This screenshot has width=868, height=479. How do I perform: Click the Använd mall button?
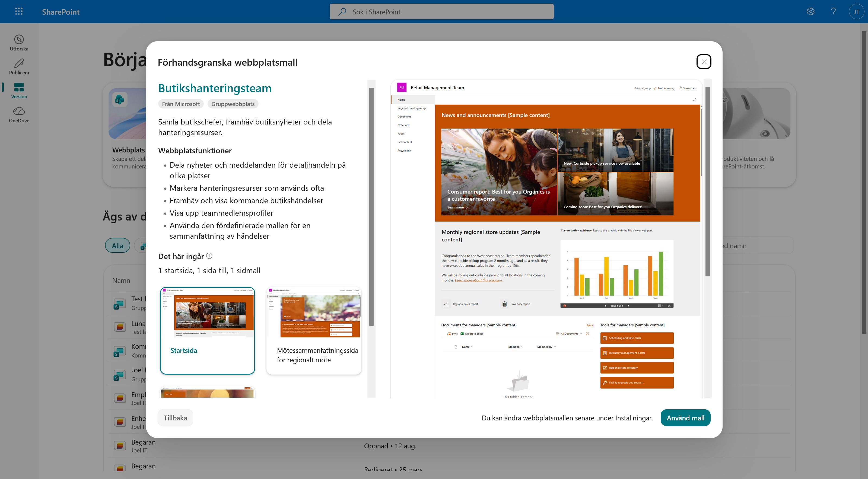point(685,418)
